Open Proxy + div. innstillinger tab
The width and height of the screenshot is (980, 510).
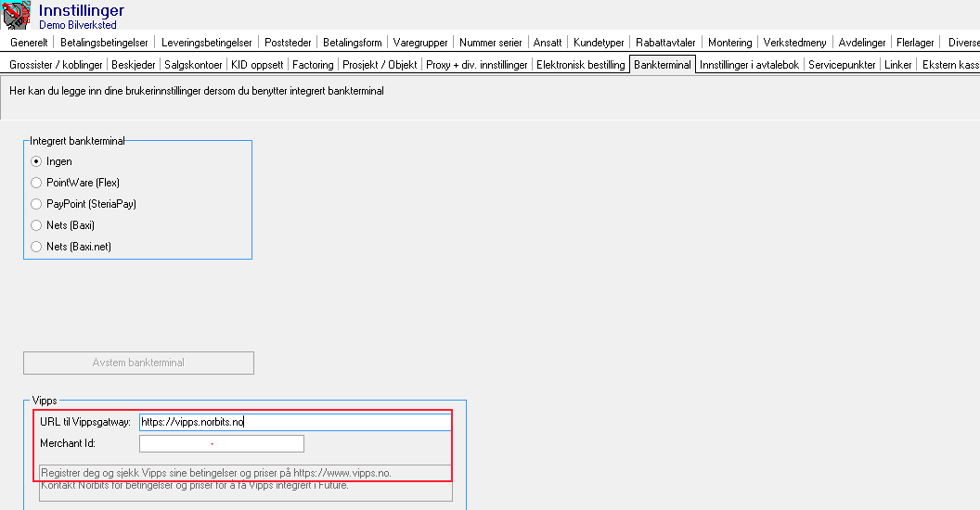(x=477, y=65)
